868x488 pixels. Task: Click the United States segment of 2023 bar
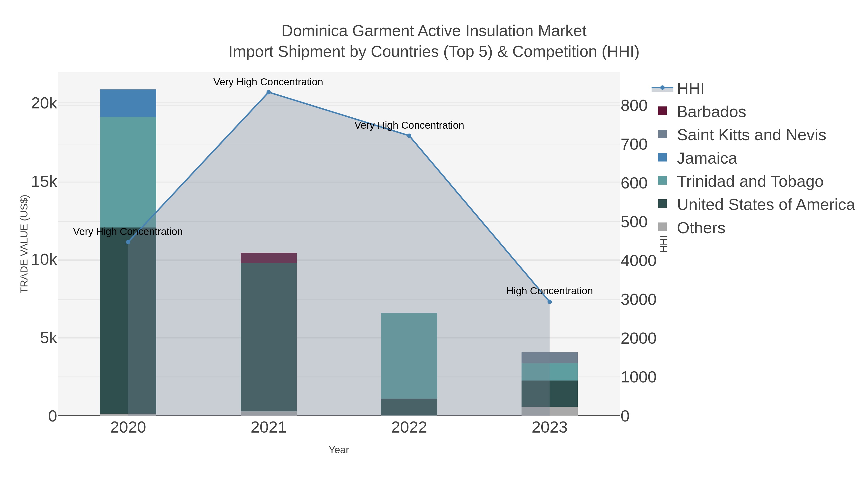tap(549, 394)
